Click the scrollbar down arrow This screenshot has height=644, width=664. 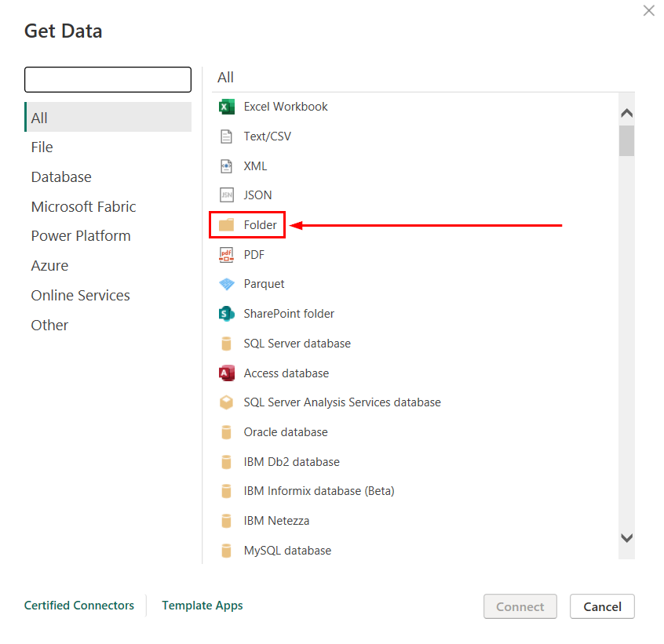626,538
